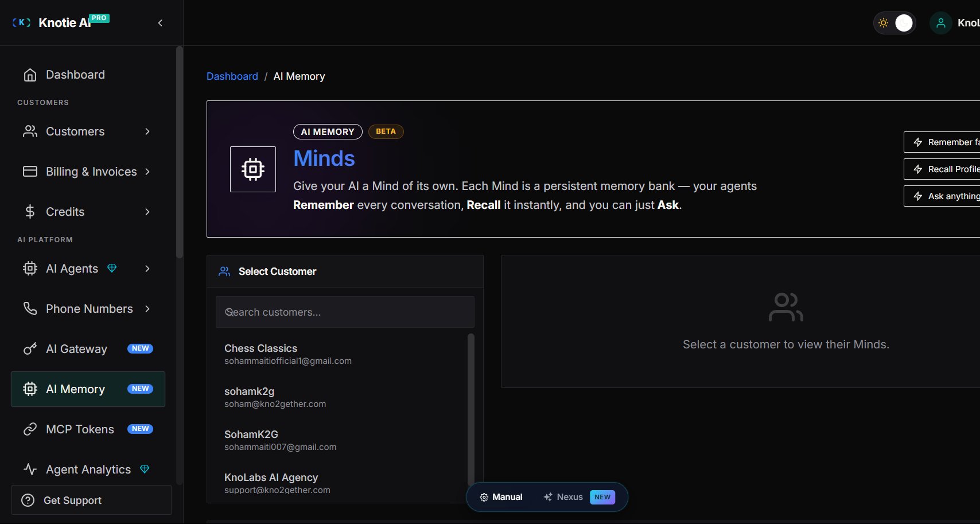Viewport: 980px width, 524px height.
Task: Select the sohamk2g customer row
Action: tap(342, 397)
